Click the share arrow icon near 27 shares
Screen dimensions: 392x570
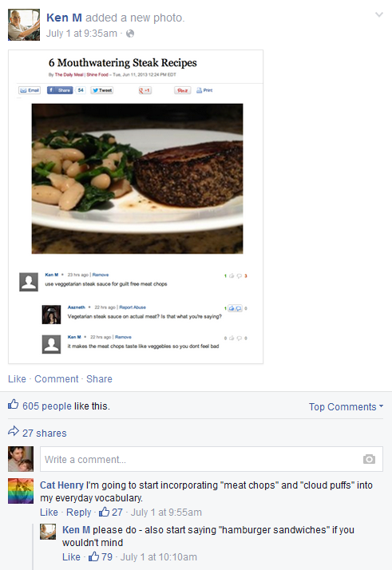[x=14, y=431]
